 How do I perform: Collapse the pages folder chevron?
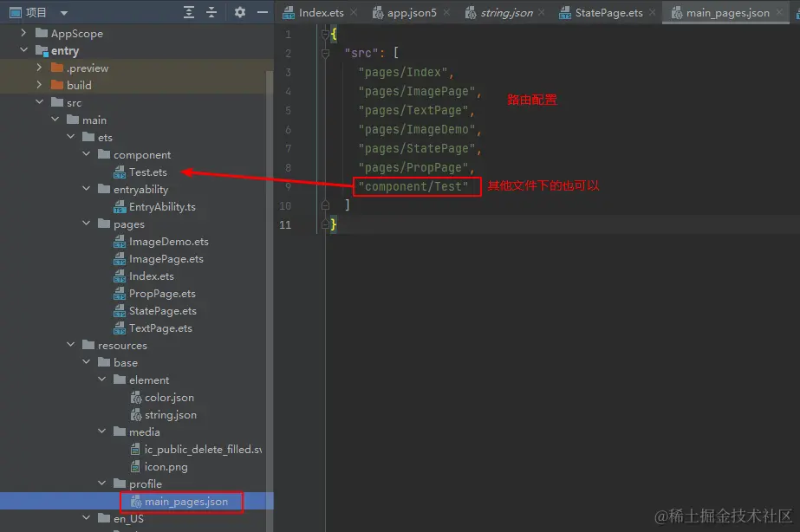[x=86, y=224]
